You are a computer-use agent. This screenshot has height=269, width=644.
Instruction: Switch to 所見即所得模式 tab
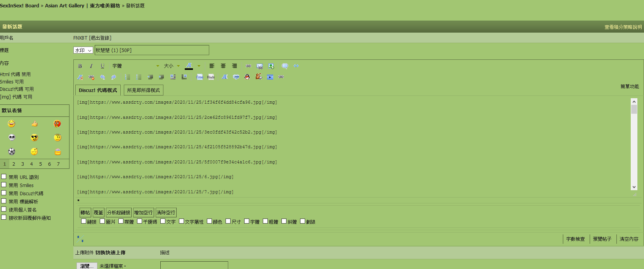coord(144,90)
